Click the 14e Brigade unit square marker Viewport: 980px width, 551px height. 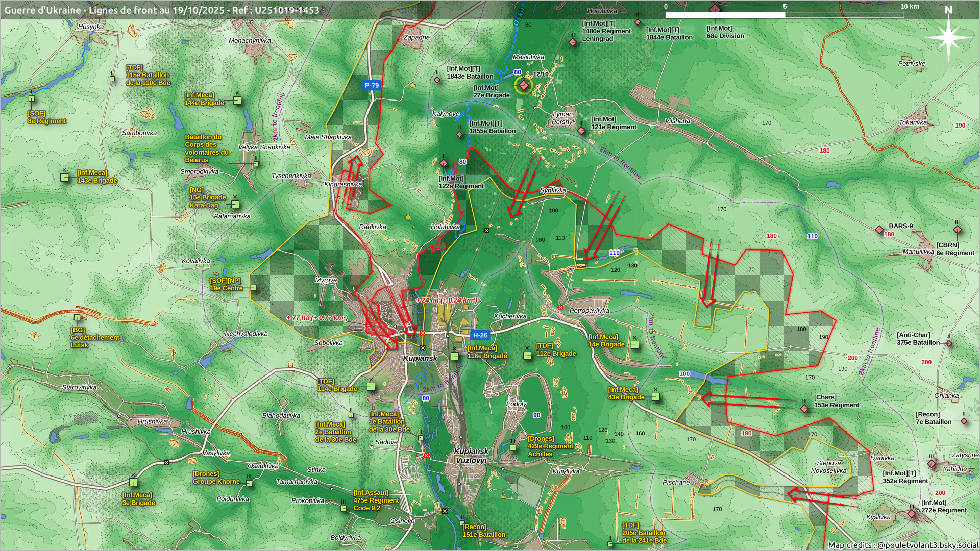(634, 345)
